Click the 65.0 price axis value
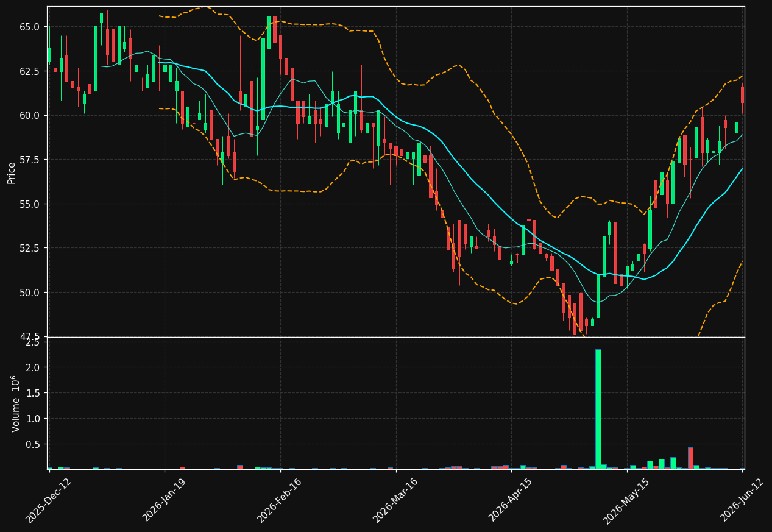The image size is (772, 532). (29, 27)
